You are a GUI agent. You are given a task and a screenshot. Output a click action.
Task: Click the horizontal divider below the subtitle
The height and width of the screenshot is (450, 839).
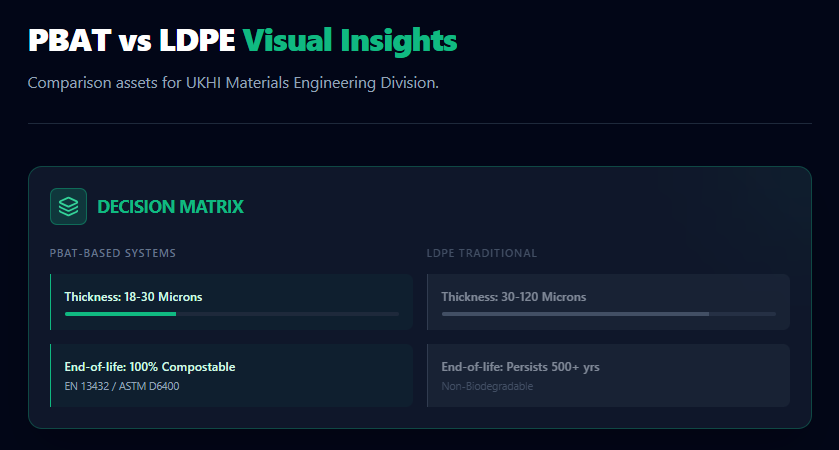[420, 124]
